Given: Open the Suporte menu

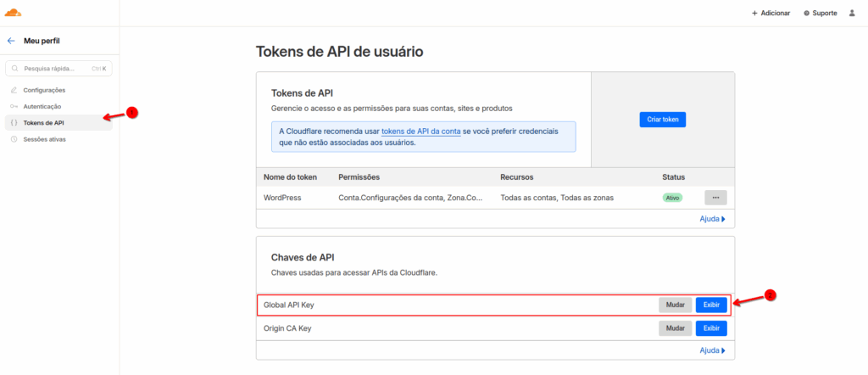Looking at the screenshot, I should 820,13.
